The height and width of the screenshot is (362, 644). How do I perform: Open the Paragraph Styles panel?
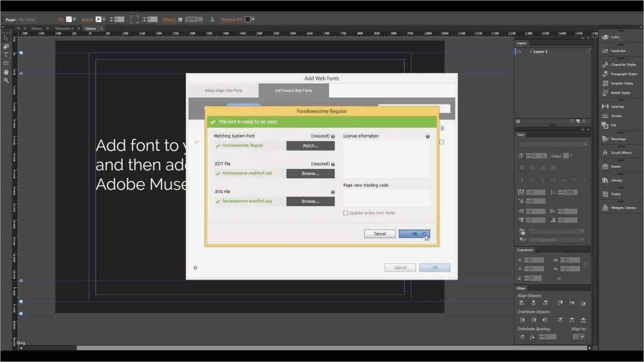coord(620,74)
